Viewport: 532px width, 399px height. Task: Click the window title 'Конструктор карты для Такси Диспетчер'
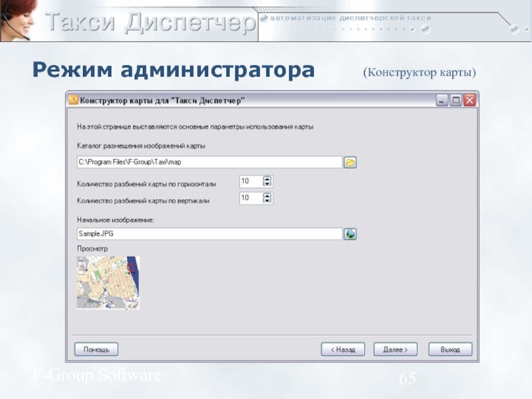(x=162, y=100)
